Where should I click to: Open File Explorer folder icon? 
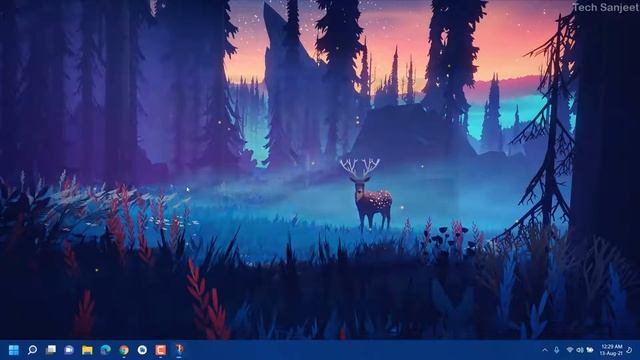pos(87,350)
